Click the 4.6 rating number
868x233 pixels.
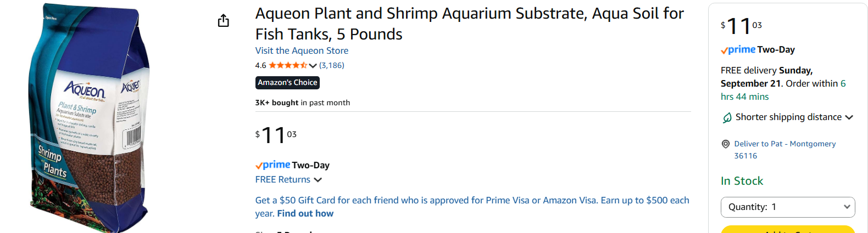[260, 65]
